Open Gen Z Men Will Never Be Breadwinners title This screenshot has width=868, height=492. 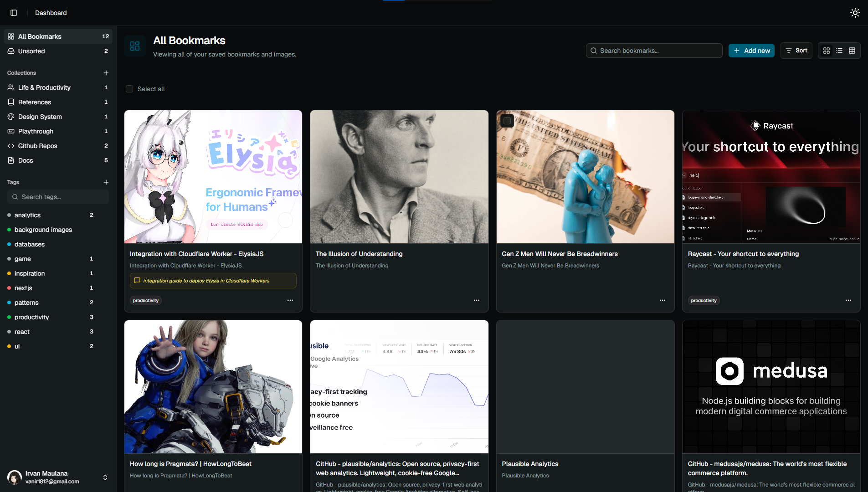(x=560, y=254)
